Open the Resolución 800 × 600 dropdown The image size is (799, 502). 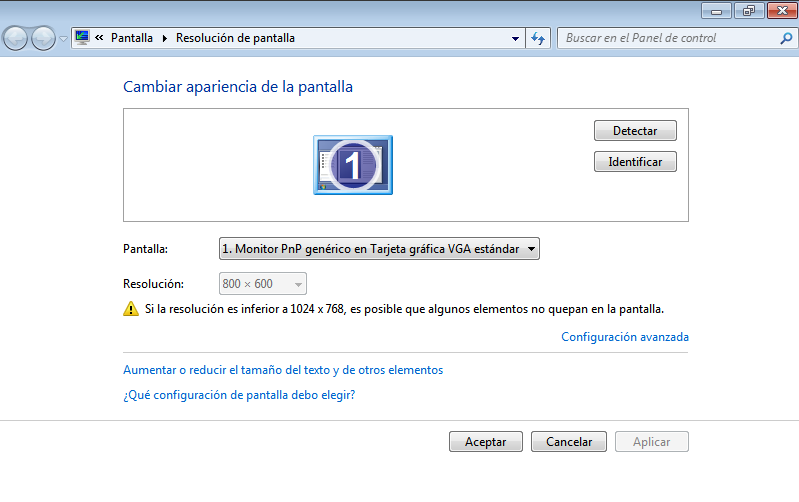(263, 283)
